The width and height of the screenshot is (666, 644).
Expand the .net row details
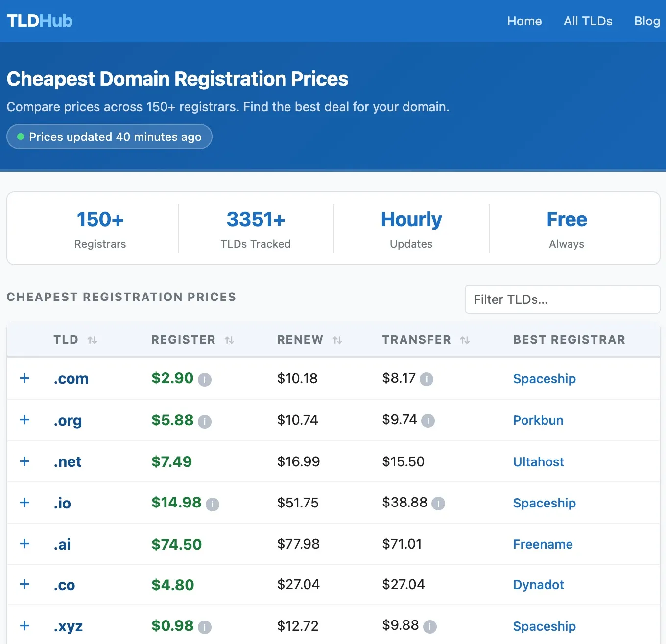tap(24, 461)
